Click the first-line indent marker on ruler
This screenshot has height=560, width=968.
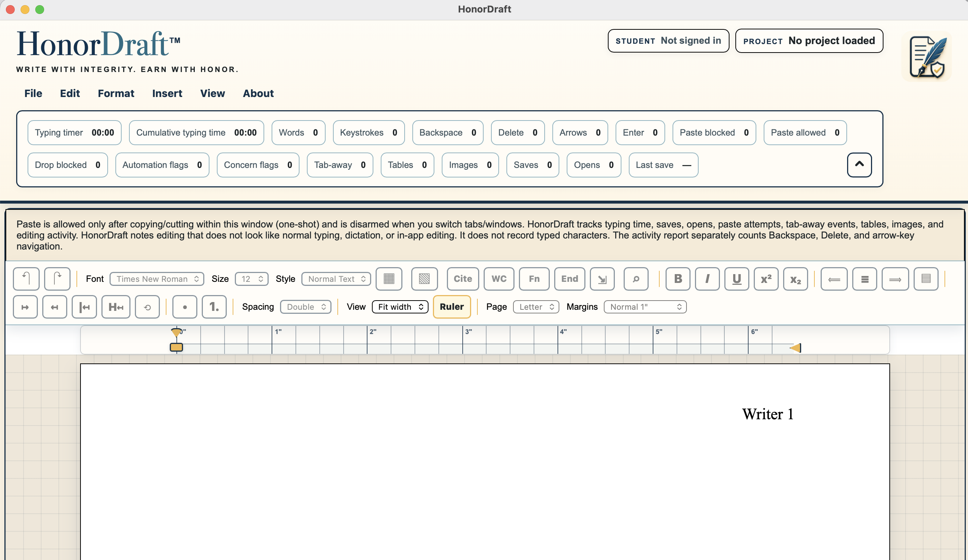coord(176,332)
